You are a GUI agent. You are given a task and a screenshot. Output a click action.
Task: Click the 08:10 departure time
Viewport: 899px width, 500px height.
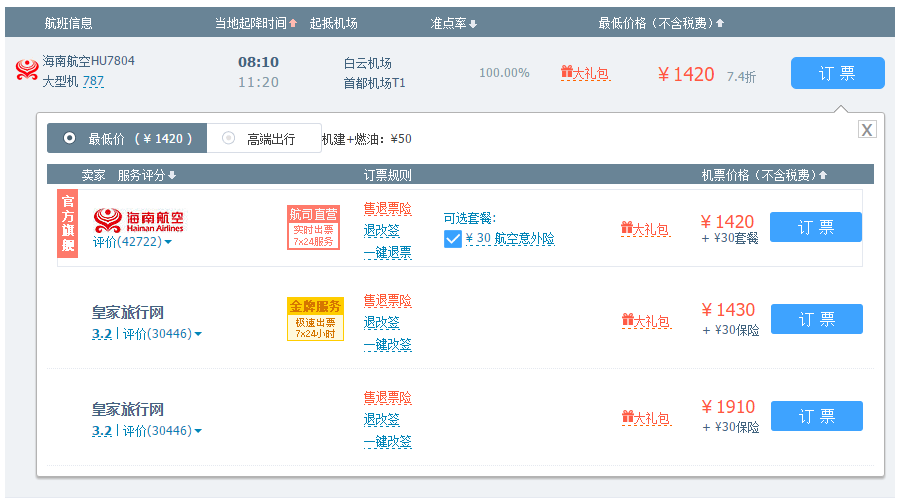coord(259,62)
